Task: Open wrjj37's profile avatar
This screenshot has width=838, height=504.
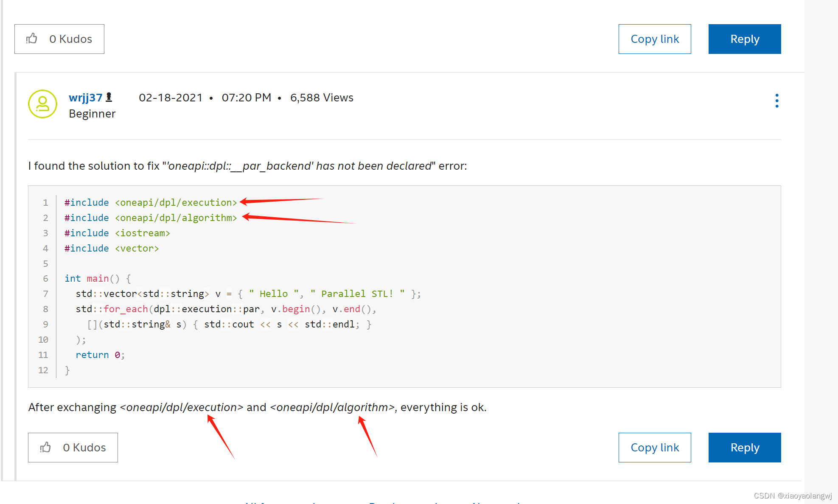Action: coord(42,104)
